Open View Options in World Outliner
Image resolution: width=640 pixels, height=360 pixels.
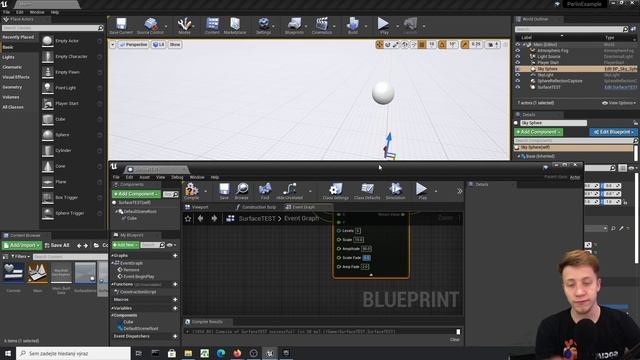pyautogui.click(x=619, y=103)
